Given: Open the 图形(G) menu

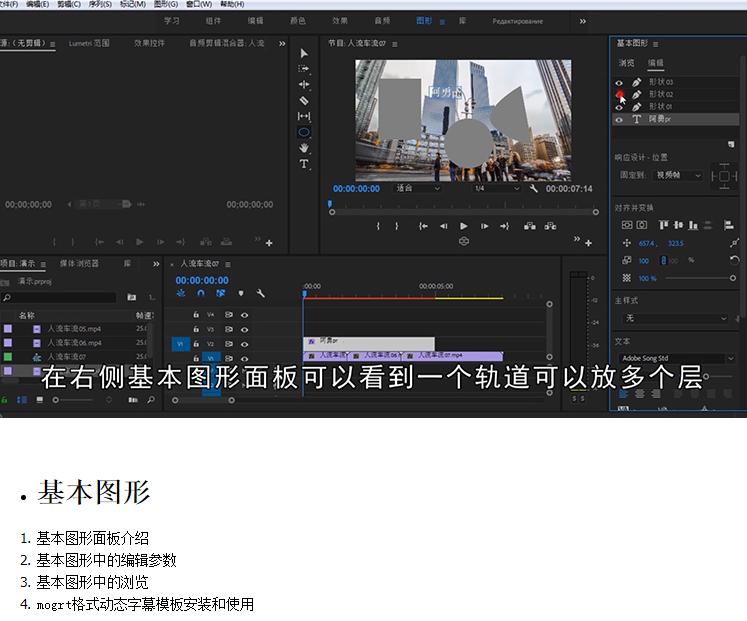Looking at the screenshot, I should (165, 4).
